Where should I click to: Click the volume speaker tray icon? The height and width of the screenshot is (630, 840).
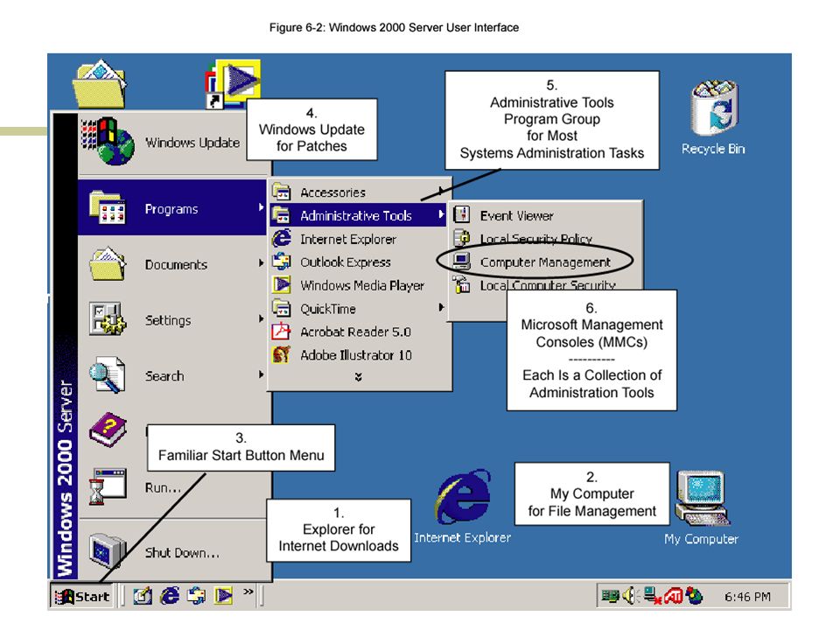pos(630,595)
